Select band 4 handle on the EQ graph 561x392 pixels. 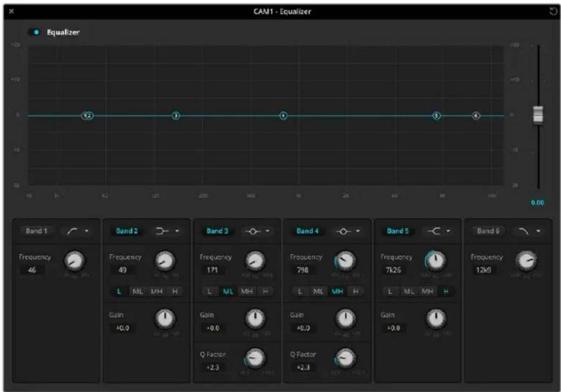click(x=283, y=116)
